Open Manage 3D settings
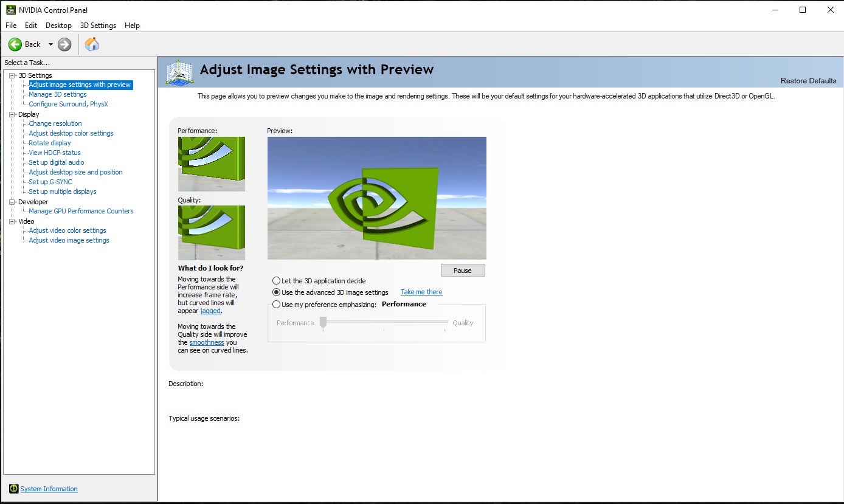This screenshot has height=504, width=844. click(58, 95)
